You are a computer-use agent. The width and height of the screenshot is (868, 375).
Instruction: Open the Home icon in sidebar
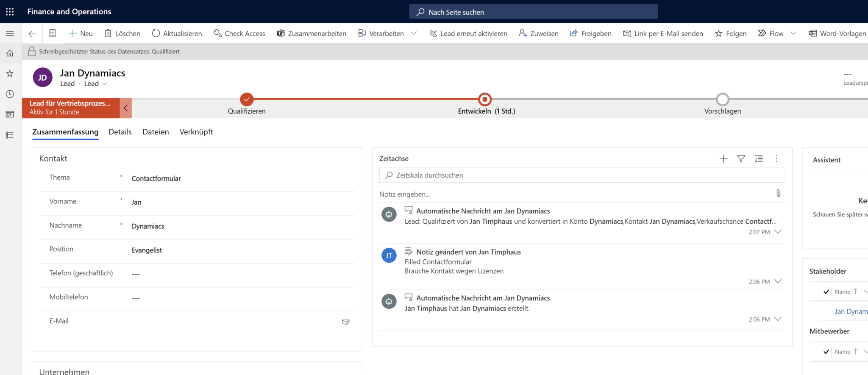(10, 53)
